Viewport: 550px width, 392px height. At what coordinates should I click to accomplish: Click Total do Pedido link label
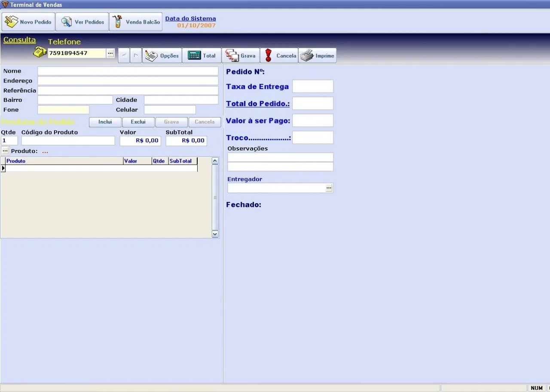(258, 104)
